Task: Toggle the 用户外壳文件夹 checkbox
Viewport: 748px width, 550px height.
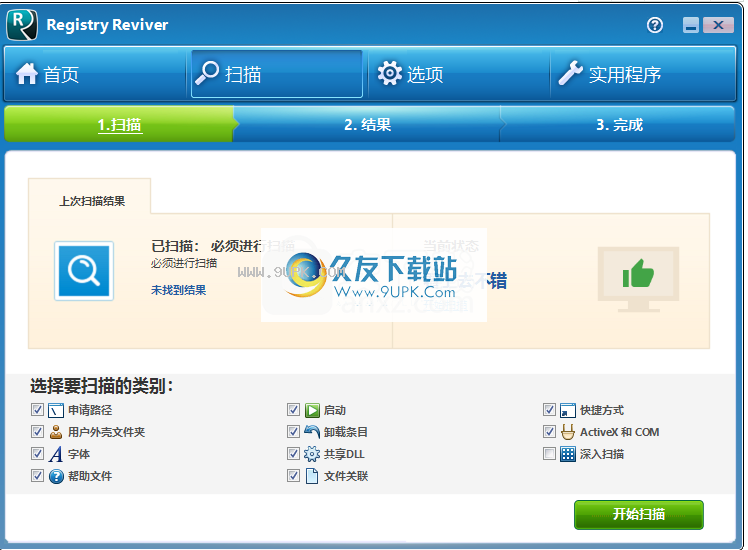Action: click(37, 432)
